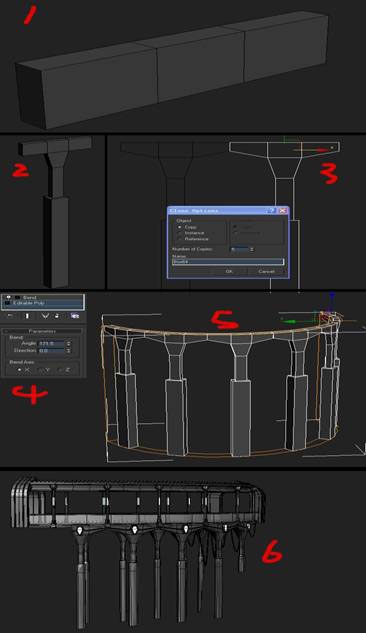Select the Copy radio button in Clone Options
This screenshot has height=633, width=366.
click(180, 227)
